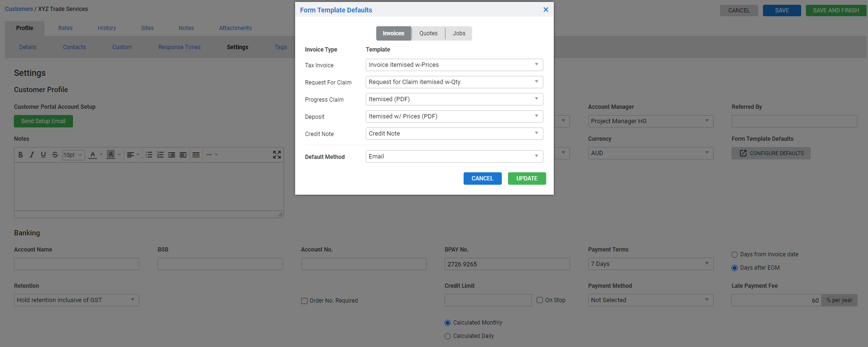This screenshot has height=347, width=868.
Task: Close the Form Template Defaults dialog
Action: pyautogui.click(x=546, y=10)
